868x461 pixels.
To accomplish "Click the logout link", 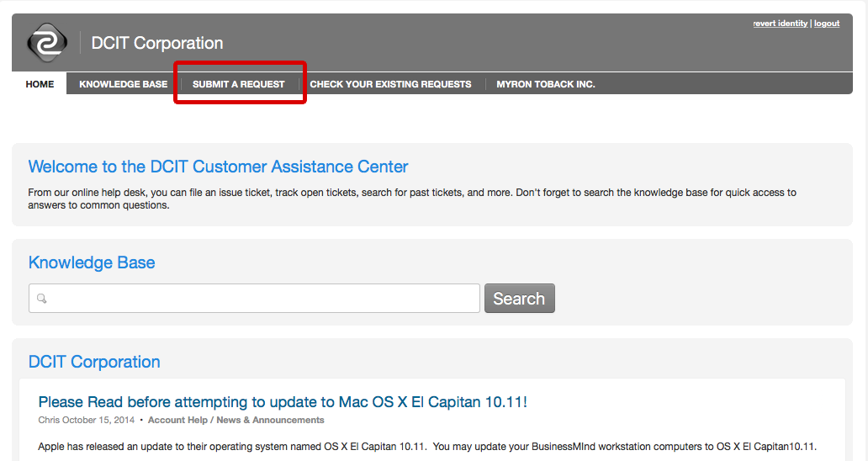I will tap(827, 24).
